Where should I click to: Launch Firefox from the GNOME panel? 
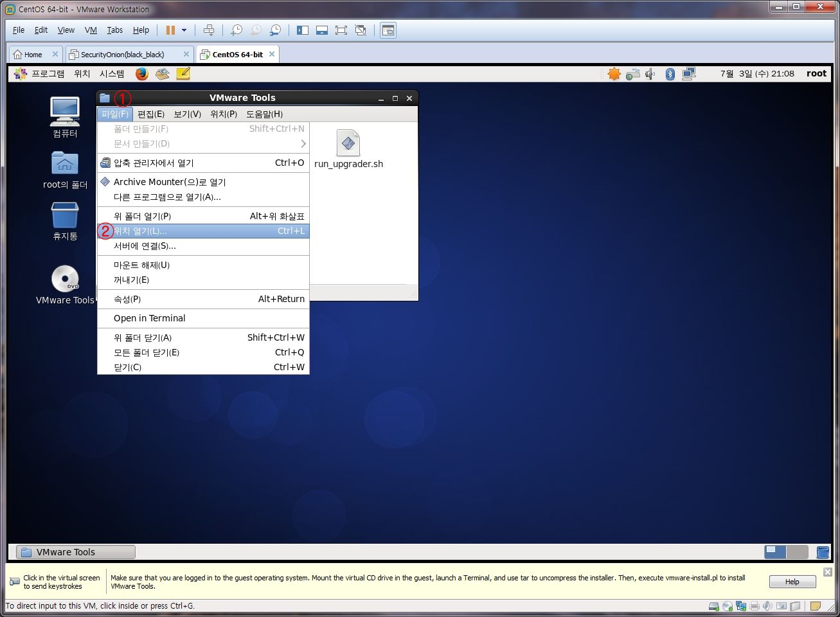(x=142, y=74)
